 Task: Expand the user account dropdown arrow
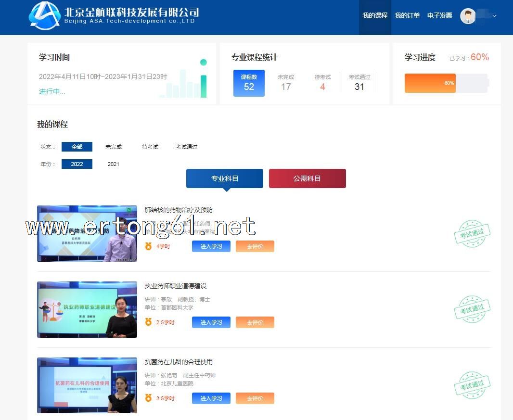pyautogui.click(x=494, y=16)
